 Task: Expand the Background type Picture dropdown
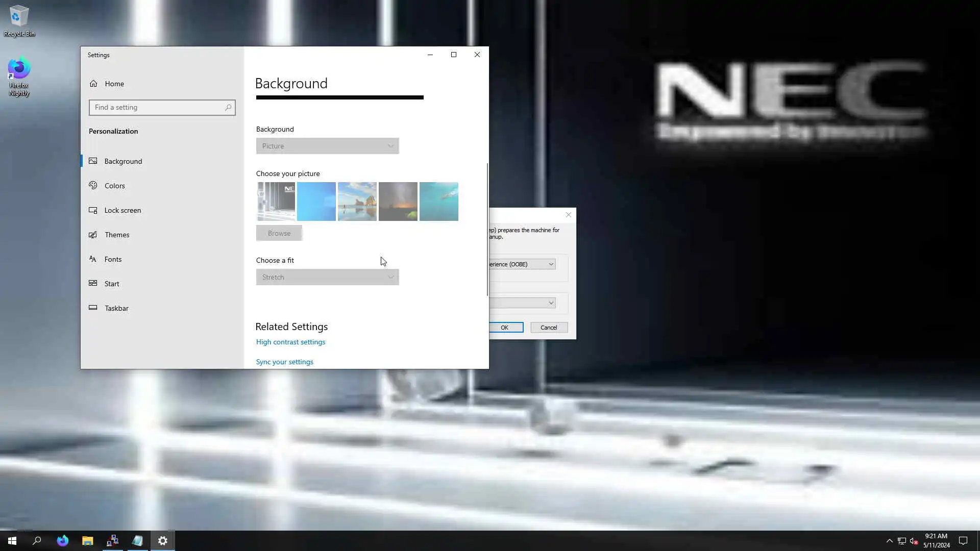click(x=327, y=146)
